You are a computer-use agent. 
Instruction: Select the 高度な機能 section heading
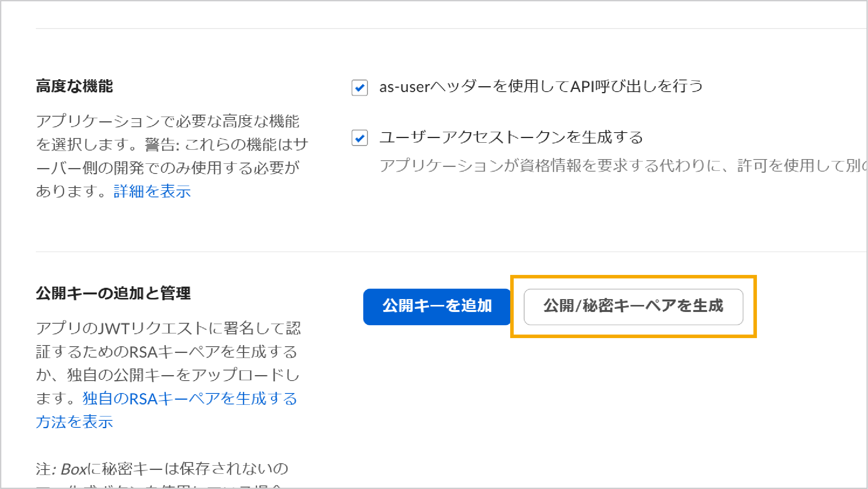coord(74,86)
